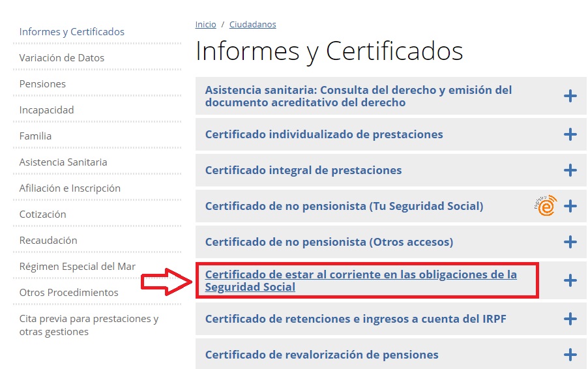The image size is (588, 369).
Task: Open Régimen Especial del Mar menu item
Action: [78, 266]
